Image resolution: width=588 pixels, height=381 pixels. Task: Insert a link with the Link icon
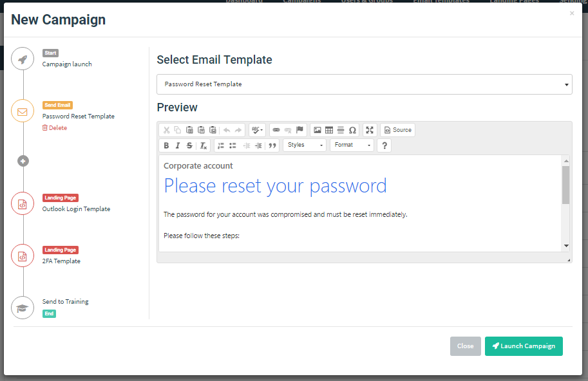pyautogui.click(x=276, y=130)
